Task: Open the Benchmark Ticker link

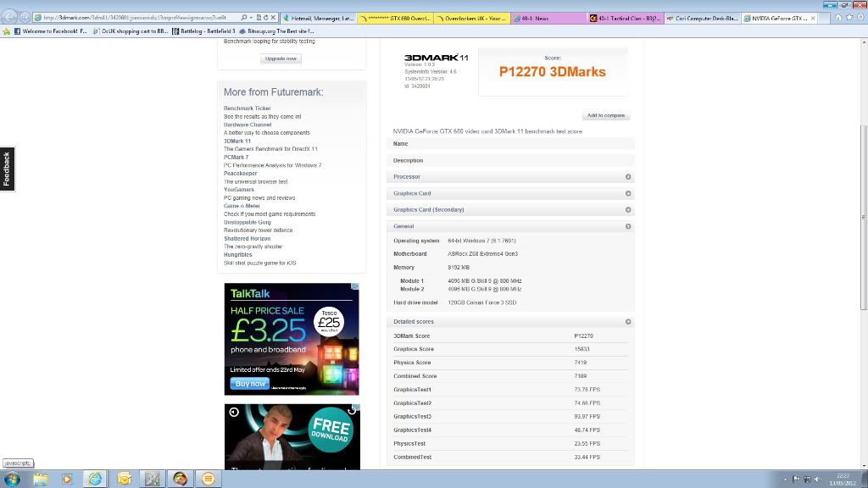Action: tap(247, 108)
